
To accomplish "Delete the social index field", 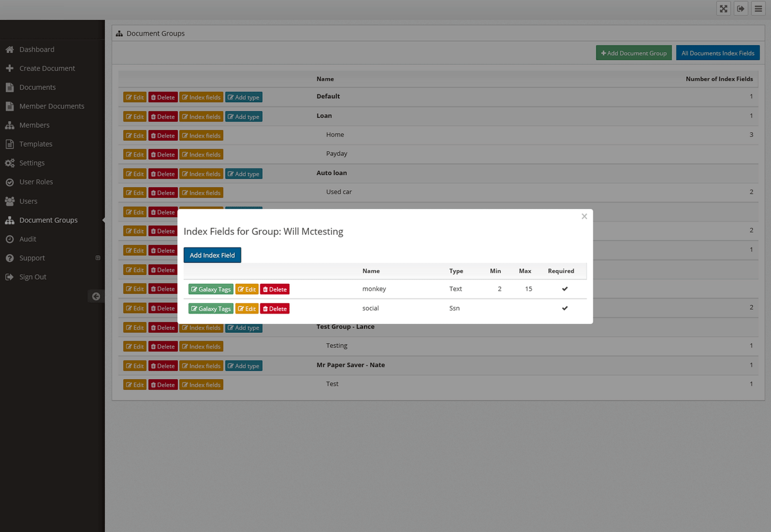I will [x=275, y=309].
